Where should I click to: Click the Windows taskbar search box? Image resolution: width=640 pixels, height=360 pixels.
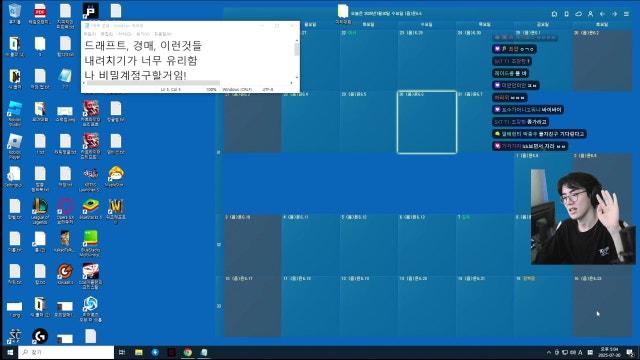click(66, 352)
